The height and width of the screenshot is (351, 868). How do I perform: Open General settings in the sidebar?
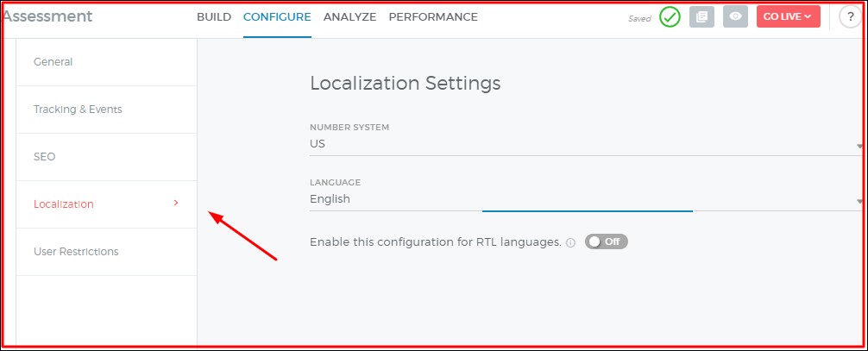53,62
